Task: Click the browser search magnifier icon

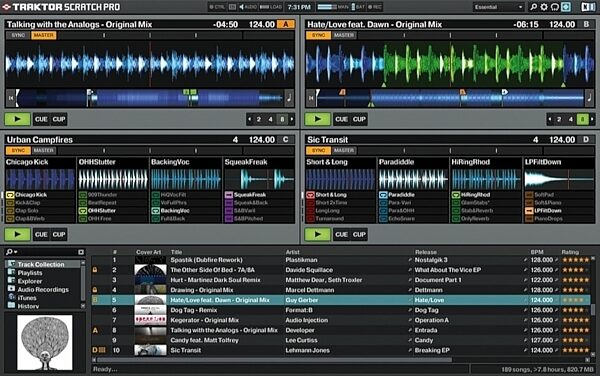Action: click(x=9, y=252)
